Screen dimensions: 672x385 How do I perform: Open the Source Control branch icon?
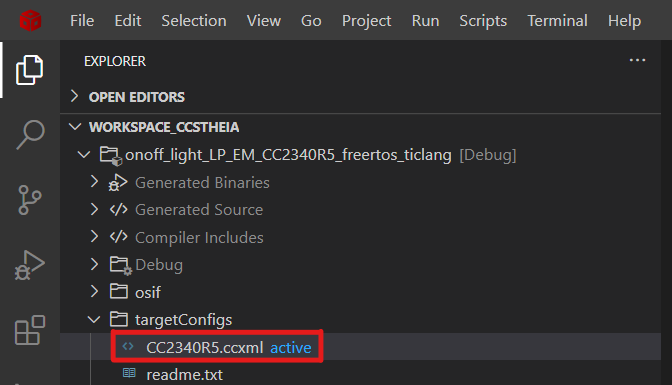click(x=30, y=200)
